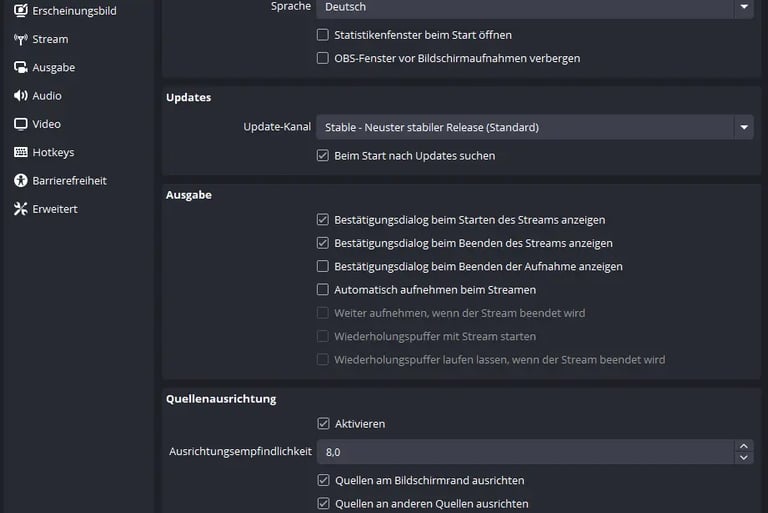
Task: Switch to the Erweitert settings page
Action: pos(55,209)
